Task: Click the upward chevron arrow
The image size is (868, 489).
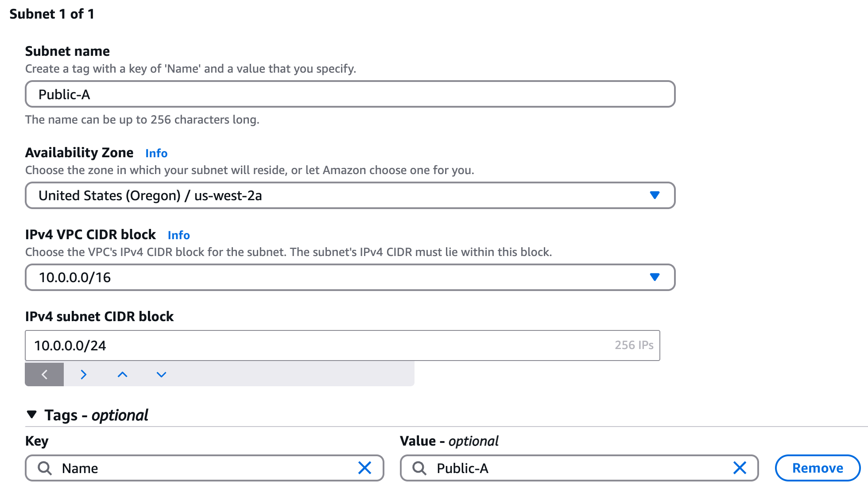Action: click(x=122, y=374)
